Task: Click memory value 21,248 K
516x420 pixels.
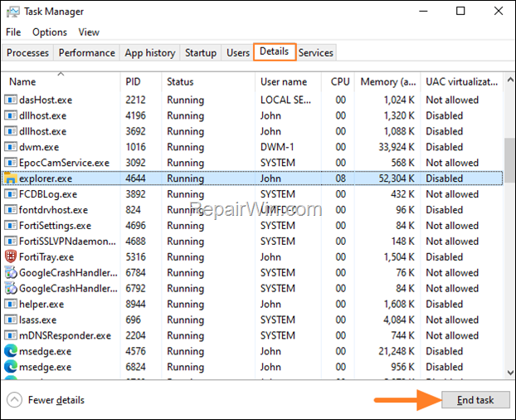Action: (397, 351)
